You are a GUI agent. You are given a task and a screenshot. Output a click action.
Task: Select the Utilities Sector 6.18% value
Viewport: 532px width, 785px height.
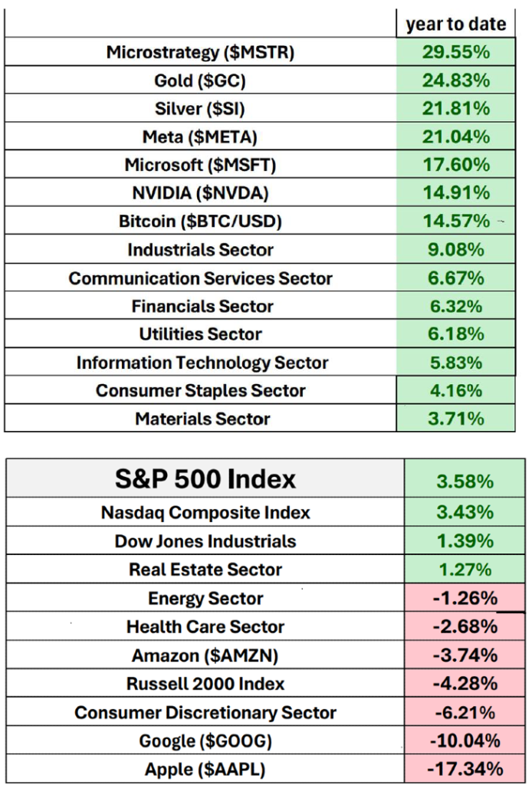click(x=455, y=334)
